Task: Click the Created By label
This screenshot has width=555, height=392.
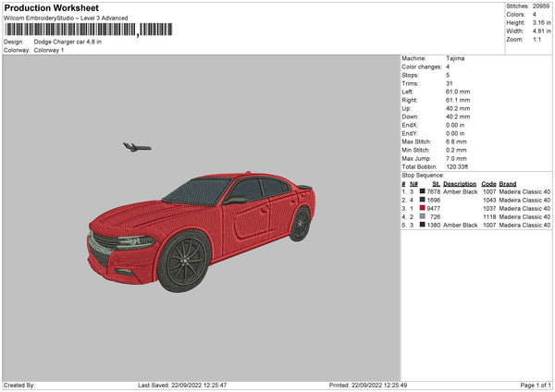Action: point(19,386)
